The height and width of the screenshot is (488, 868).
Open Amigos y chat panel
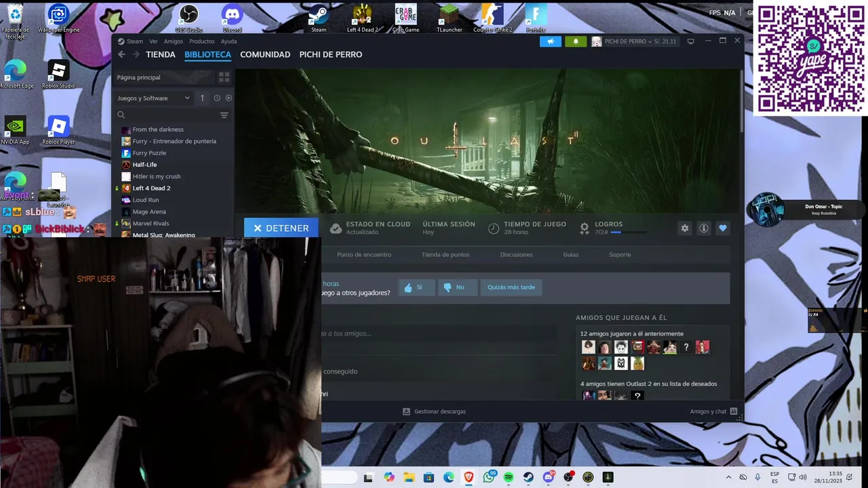713,411
